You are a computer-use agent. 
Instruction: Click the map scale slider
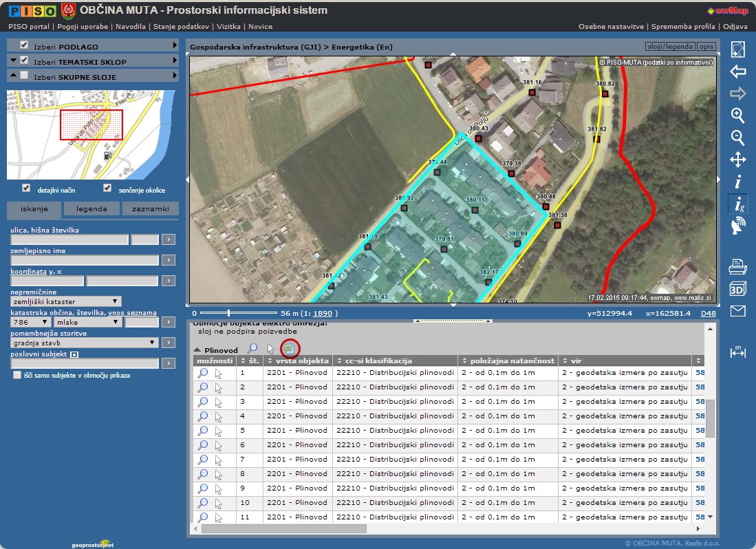click(228, 313)
